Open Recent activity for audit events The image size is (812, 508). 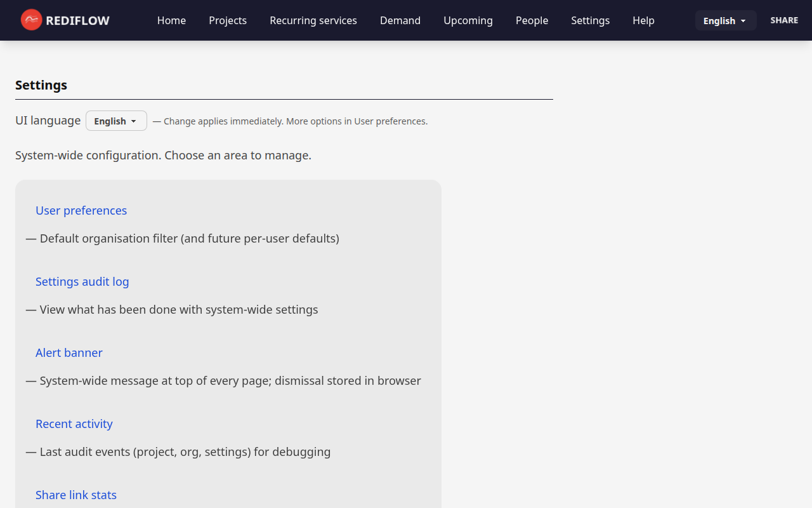(x=74, y=424)
